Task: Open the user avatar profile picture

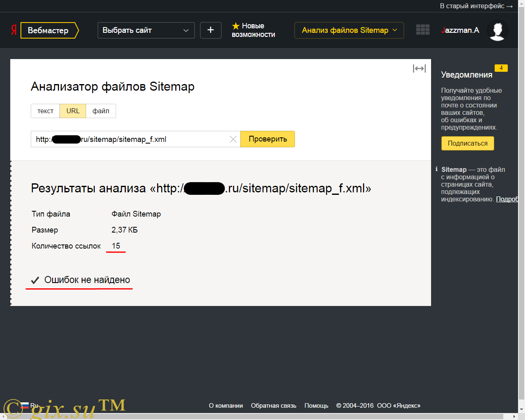Action: click(x=498, y=30)
